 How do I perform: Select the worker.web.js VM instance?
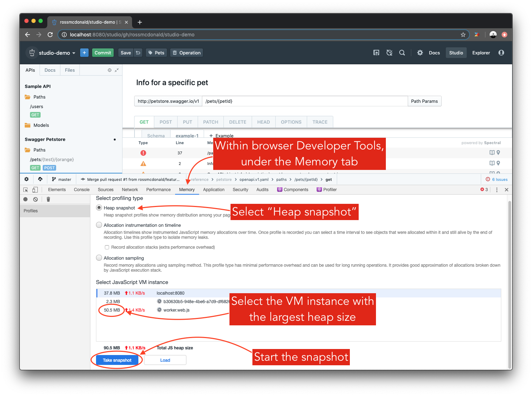298,310
